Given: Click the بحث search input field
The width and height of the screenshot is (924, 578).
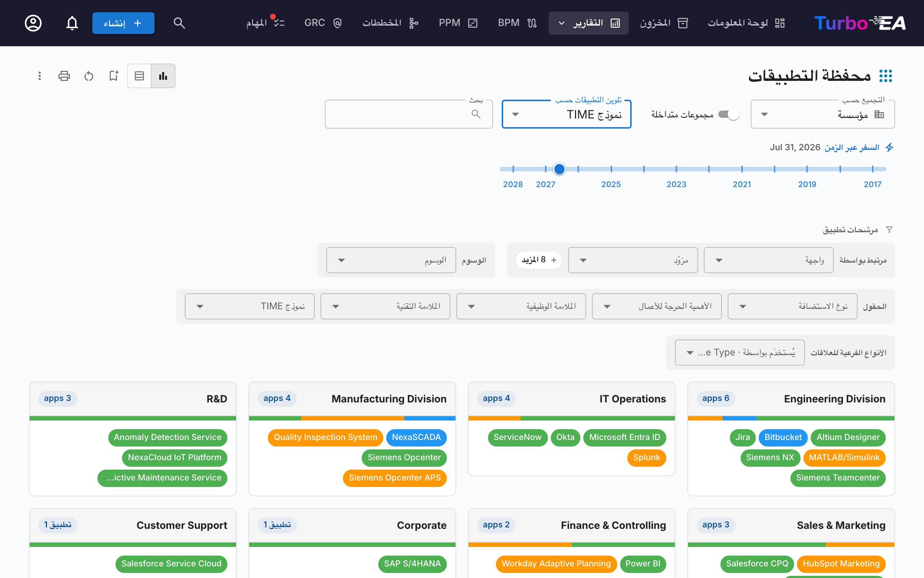Looking at the screenshot, I should point(409,114).
